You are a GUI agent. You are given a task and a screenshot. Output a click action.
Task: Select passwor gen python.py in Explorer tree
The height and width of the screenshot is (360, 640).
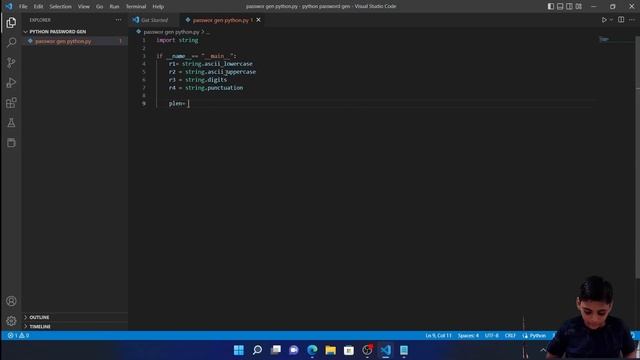point(63,41)
